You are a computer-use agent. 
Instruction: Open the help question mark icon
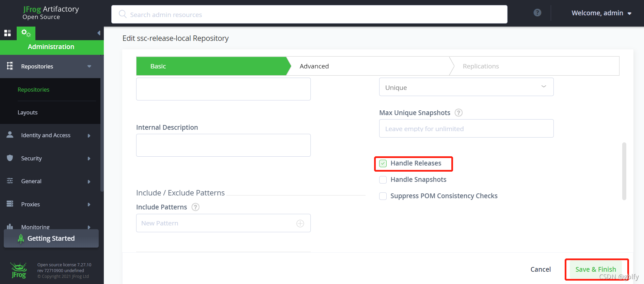(537, 13)
